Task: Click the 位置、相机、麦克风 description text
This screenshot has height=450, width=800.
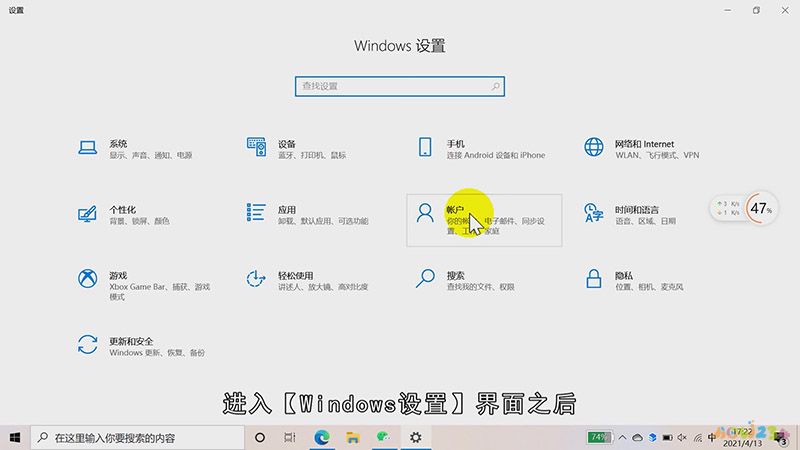Action: coord(649,287)
